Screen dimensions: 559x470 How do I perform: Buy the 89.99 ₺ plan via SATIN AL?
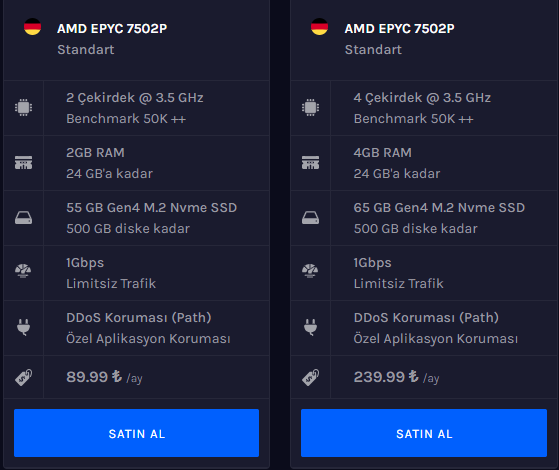coord(137,433)
